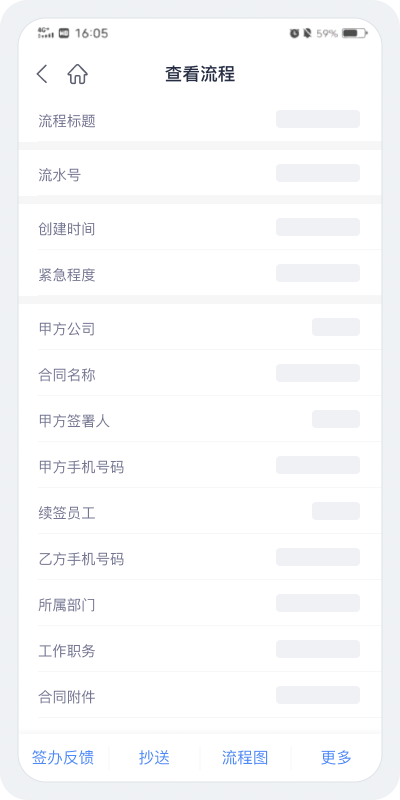
Task: Open the 甲方公司 value selector
Action: (336, 327)
